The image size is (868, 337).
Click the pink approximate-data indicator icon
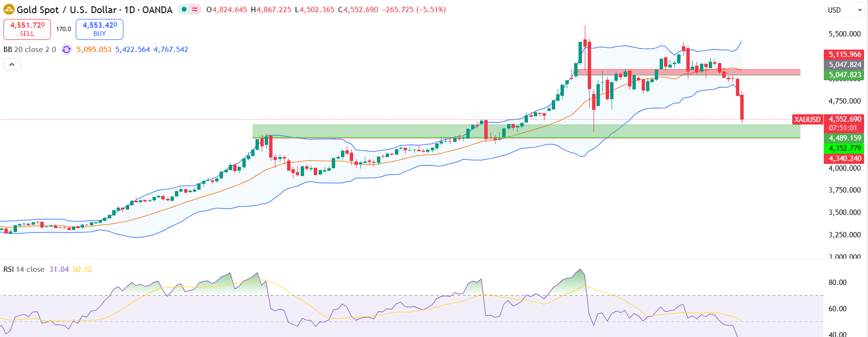coord(195,9)
